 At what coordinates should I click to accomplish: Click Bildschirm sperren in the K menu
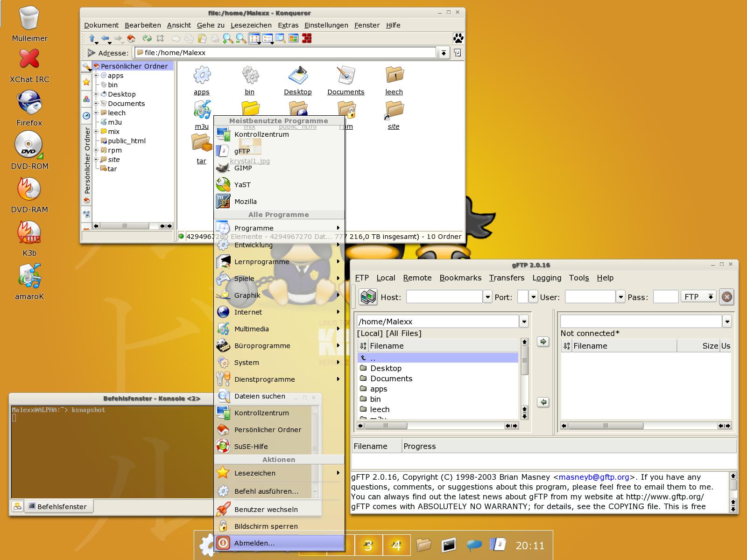(279, 526)
